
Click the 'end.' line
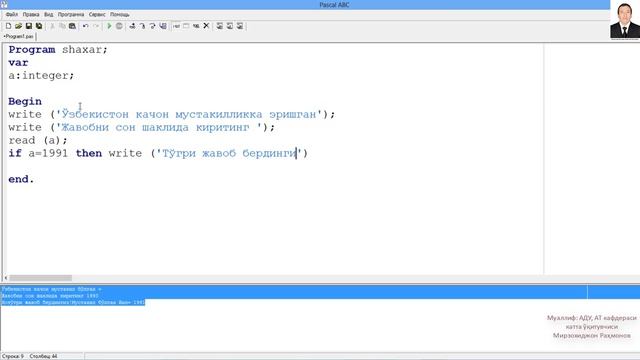pos(21,179)
